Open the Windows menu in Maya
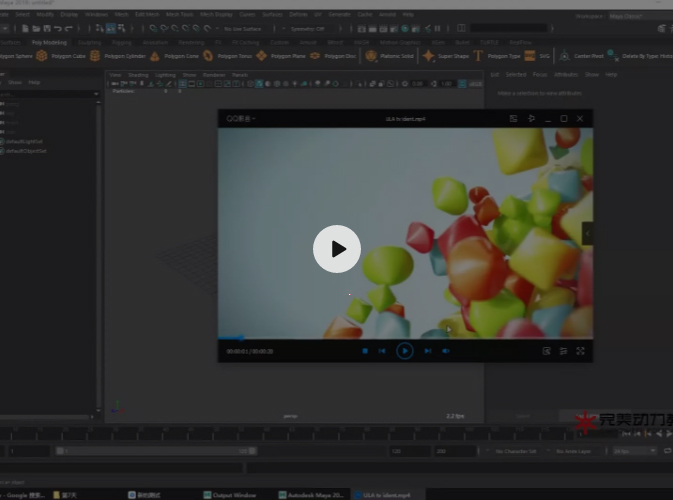673x500 pixels. tap(96, 14)
